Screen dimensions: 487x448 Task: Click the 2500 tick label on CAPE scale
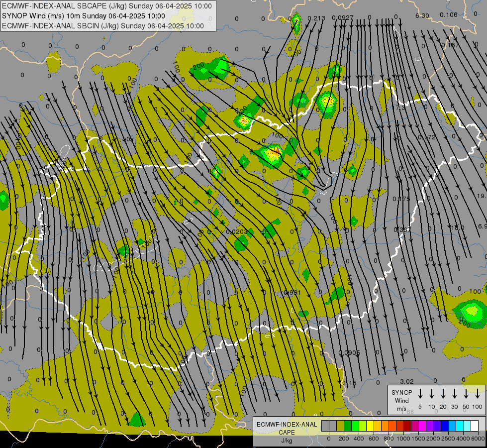[x=448, y=439]
